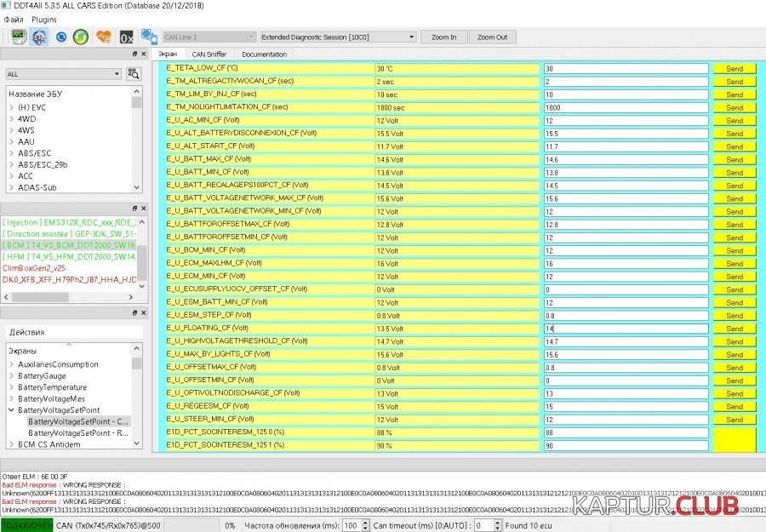Click the E1D_PCT_SOCINTERESM_125 0 input field
This screenshot has height=532, width=766.
tap(626, 432)
